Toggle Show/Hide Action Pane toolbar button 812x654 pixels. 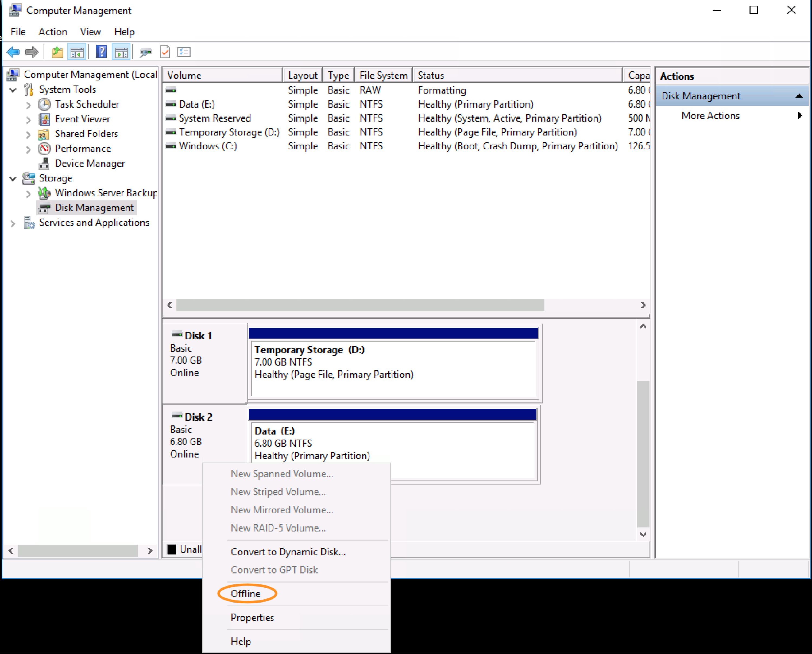pos(121,52)
